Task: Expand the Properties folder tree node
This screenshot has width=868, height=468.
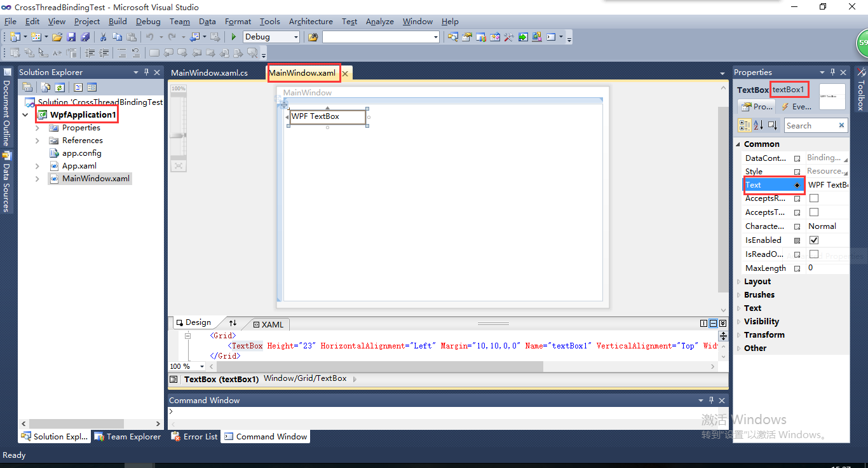Action: pyautogui.click(x=37, y=128)
